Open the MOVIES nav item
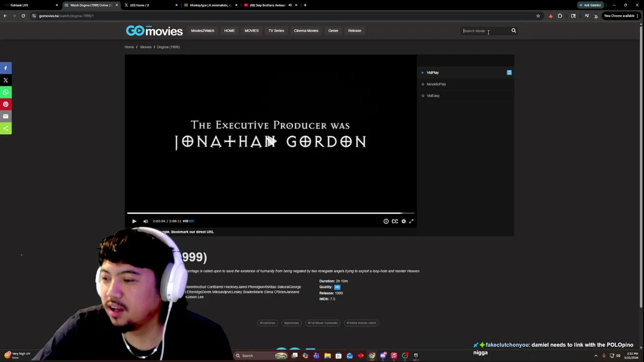The height and width of the screenshot is (362, 644). (252, 31)
